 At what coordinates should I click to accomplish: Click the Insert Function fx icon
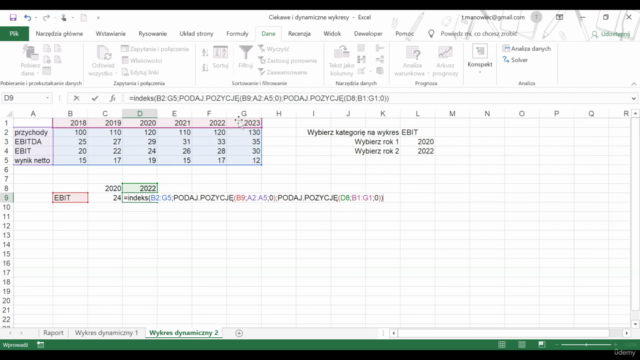113,98
